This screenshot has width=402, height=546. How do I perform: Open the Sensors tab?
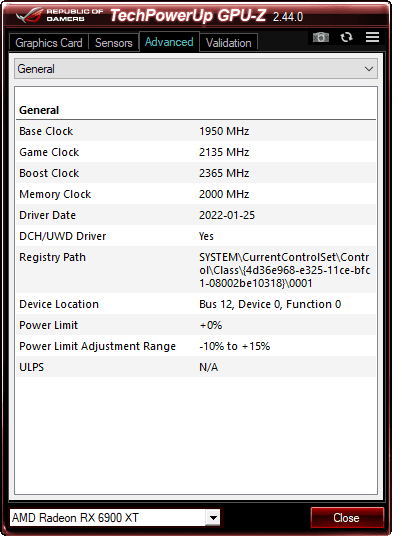pyautogui.click(x=114, y=43)
